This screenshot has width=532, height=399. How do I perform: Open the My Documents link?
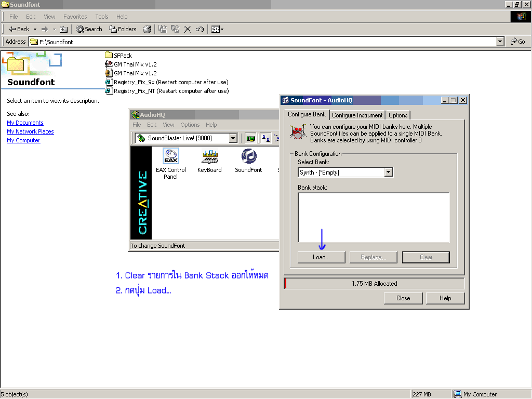click(x=25, y=123)
